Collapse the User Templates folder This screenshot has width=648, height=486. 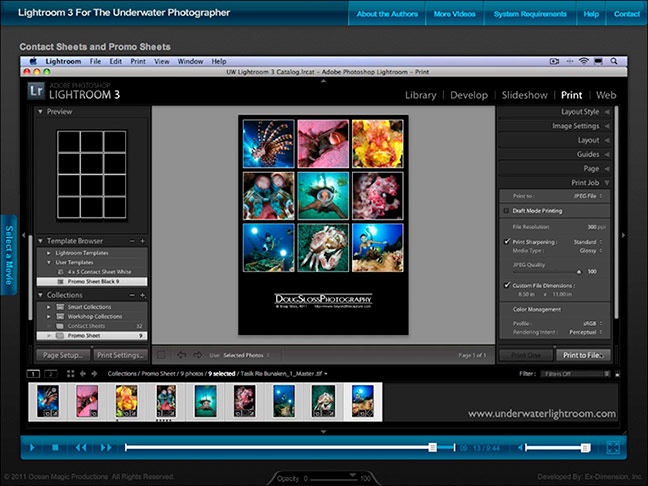49,262
